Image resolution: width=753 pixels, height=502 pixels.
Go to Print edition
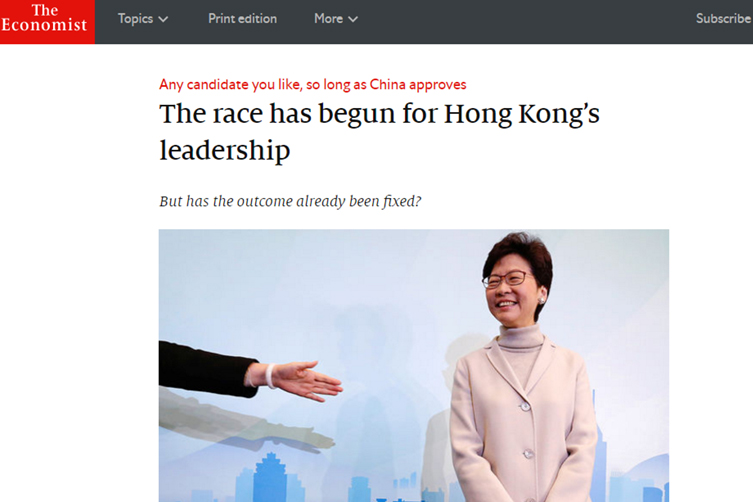pos(243,19)
